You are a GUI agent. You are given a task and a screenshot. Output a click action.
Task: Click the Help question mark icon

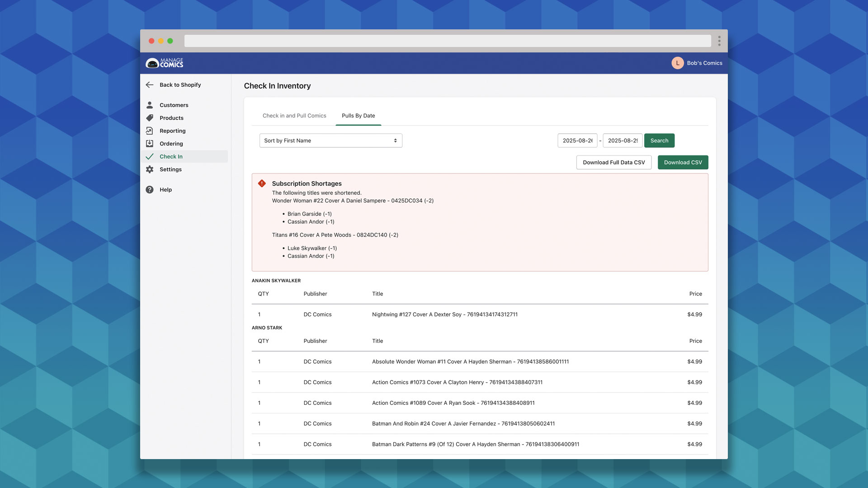click(x=150, y=190)
